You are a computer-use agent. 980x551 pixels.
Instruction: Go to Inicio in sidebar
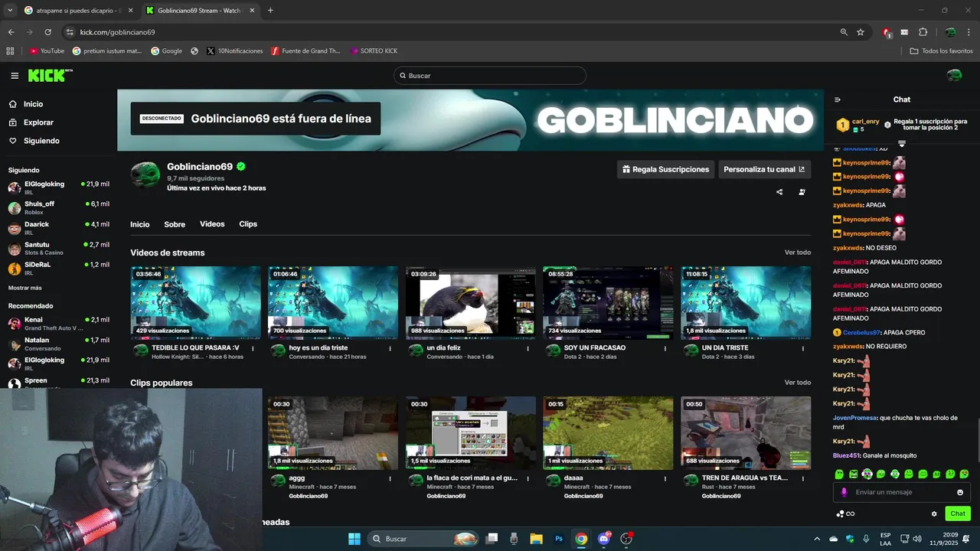pyautogui.click(x=27, y=104)
